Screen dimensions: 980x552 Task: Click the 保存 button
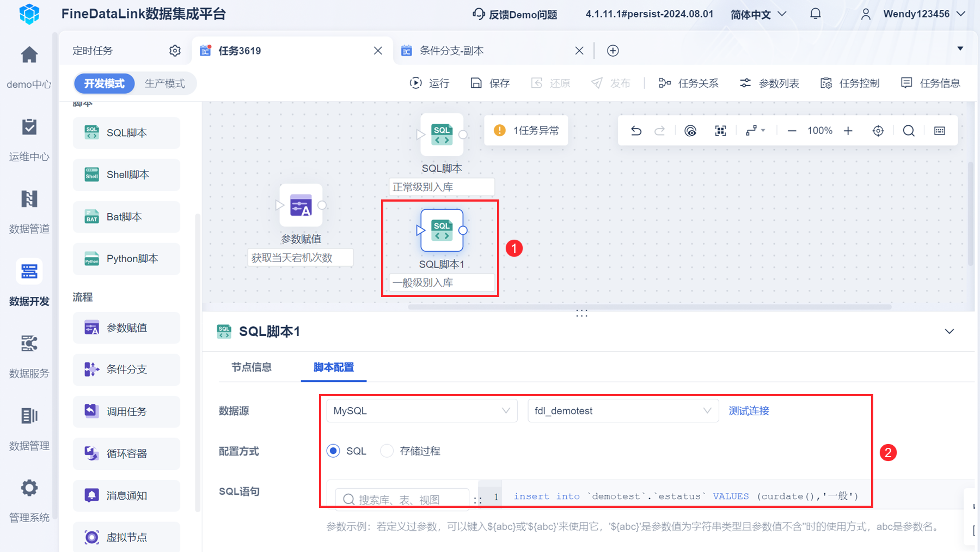(490, 83)
